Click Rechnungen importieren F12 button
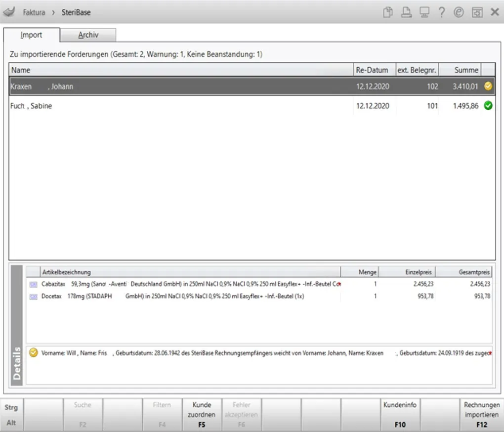The image size is (504, 432). coord(481,415)
